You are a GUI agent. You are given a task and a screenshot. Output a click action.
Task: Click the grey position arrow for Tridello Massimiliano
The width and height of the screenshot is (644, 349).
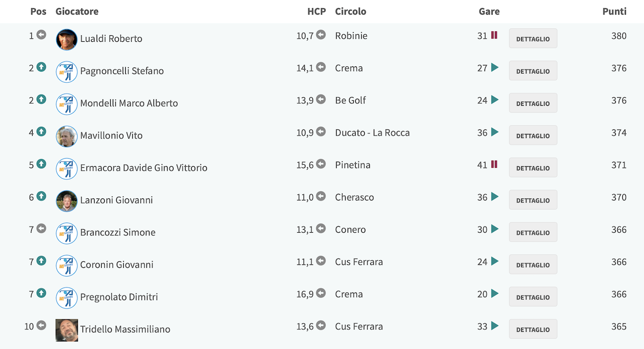click(41, 325)
